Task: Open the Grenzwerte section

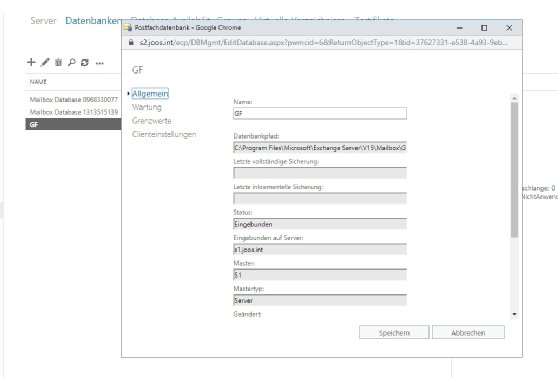Action: coord(152,121)
